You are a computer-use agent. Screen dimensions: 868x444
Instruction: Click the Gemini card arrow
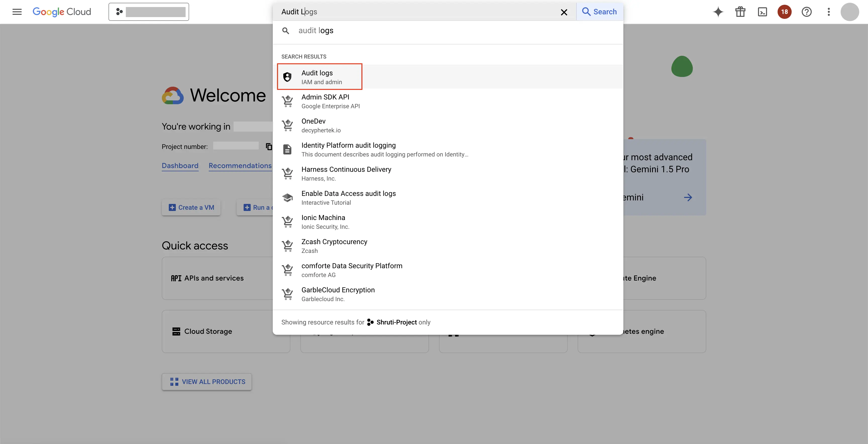click(x=688, y=197)
